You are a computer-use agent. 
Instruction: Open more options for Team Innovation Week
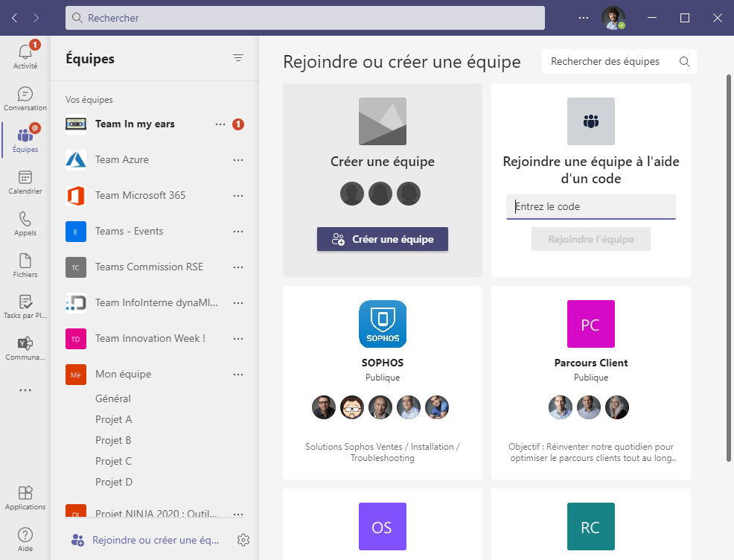pyautogui.click(x=238, y=339)
